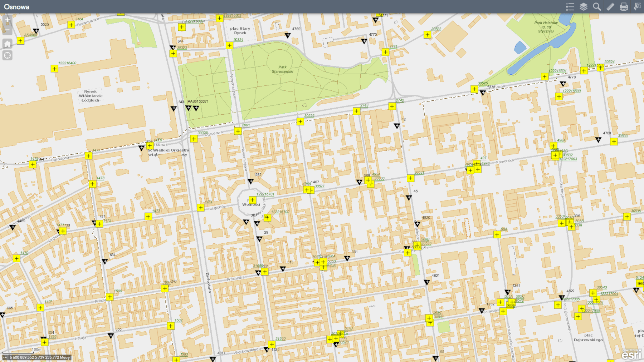Click the Osnowa app title
This screenshot has width=644, height=362.
click(16, 7)
